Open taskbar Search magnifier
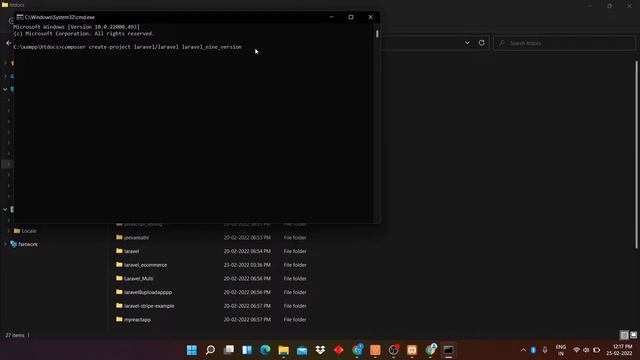The height and width of the screenshot is (360, 640). click(x=210, y=350)
